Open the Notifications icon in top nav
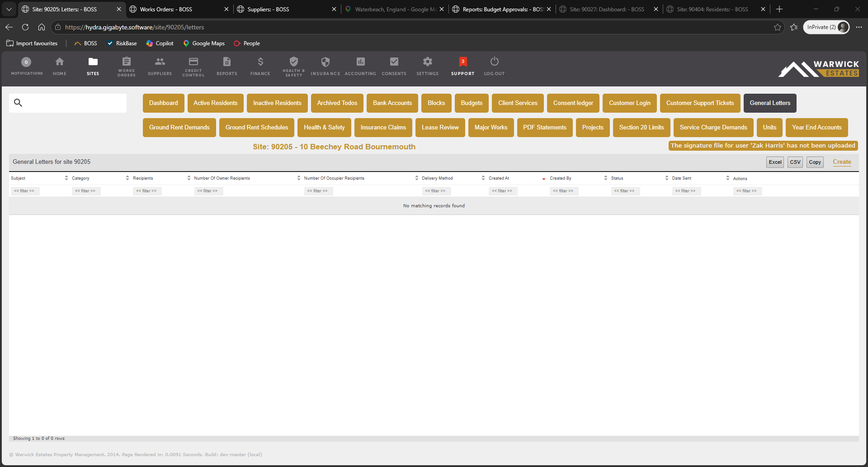 pos(27,62)
